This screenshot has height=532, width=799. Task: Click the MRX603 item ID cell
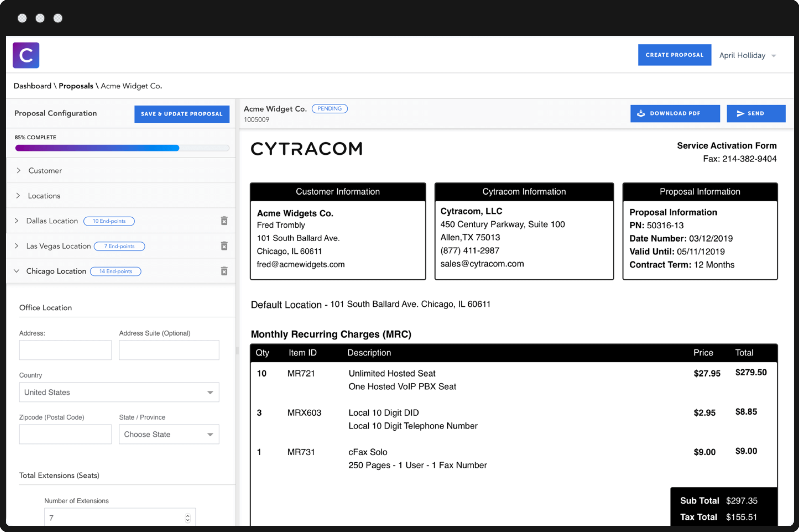click(304, 413)
